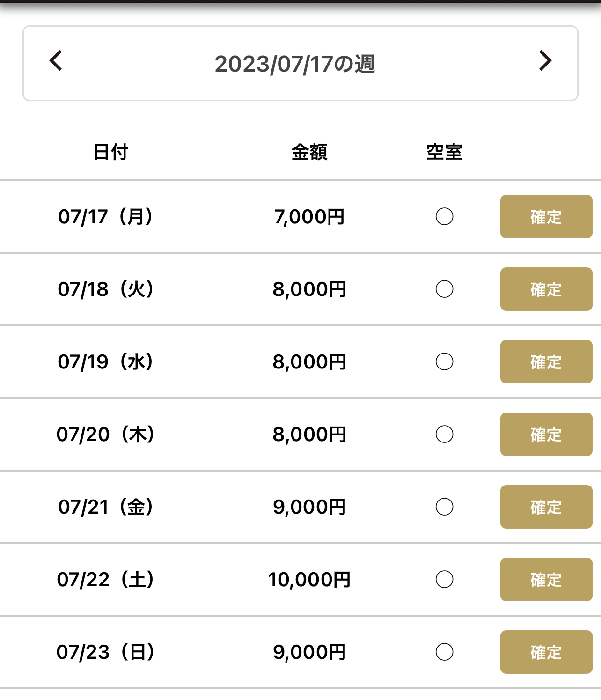
Task: Select vacancy circle for 07/19 (水)
Action: [444, 362]
